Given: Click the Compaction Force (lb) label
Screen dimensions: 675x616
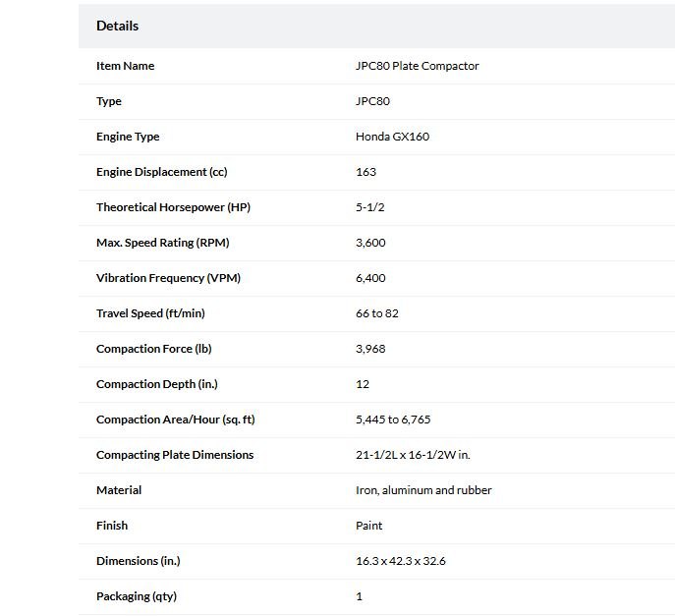Looking at the screenshot, I should [x=154, y=349].
